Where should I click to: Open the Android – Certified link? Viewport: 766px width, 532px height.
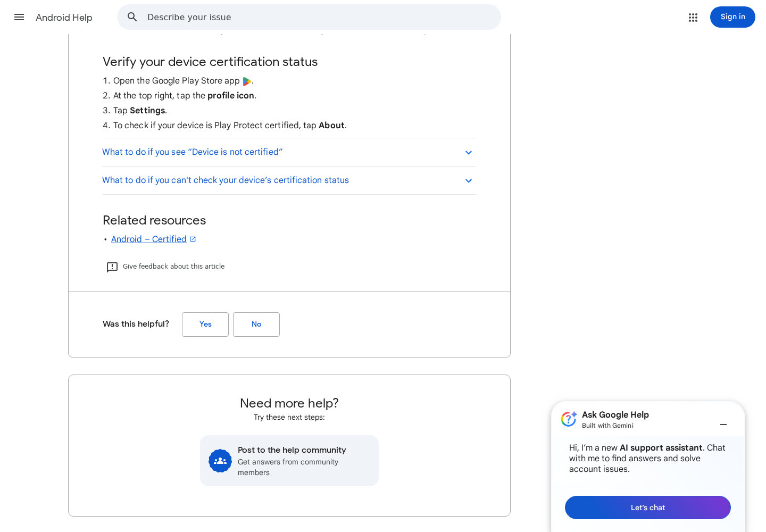(x=149, y=239)
